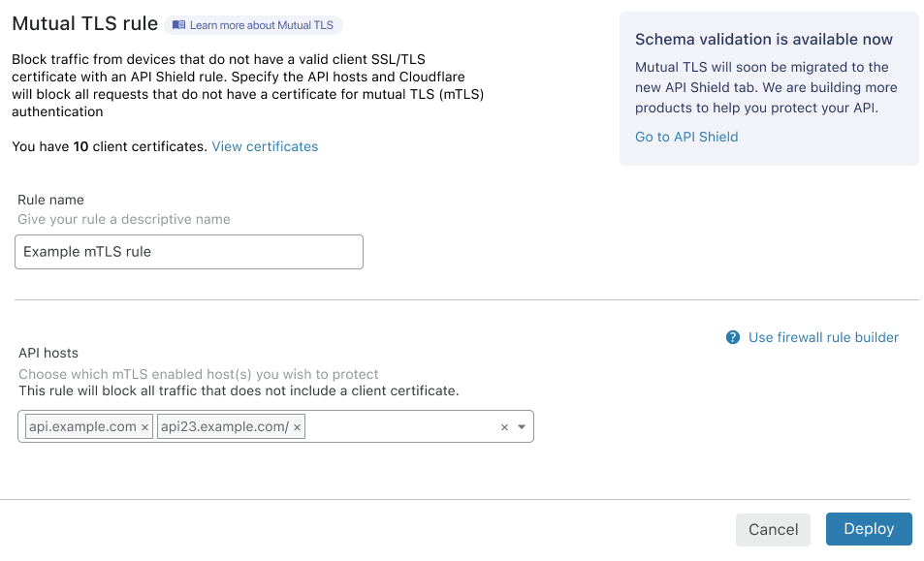
Task: Click the book icon on the Mutual TLS badge
Action: (178, 24)
